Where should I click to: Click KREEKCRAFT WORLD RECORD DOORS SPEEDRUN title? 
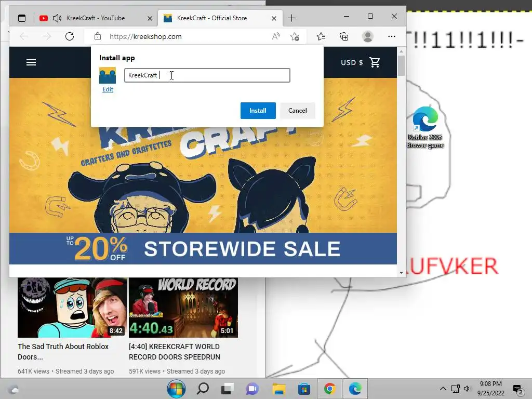tap(175, 352)
